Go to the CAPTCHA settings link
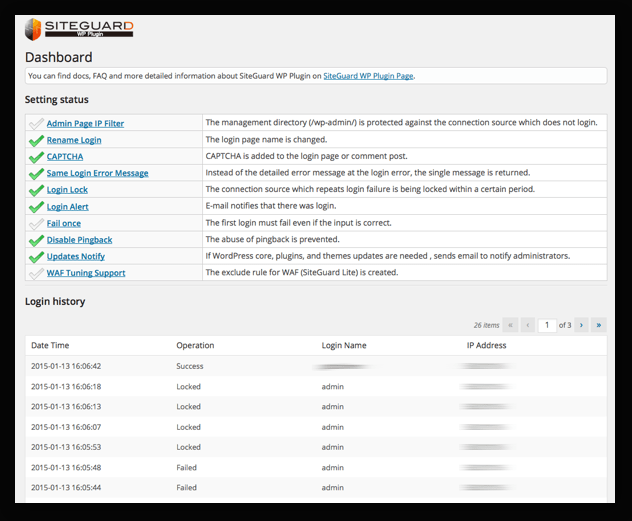 65,156
